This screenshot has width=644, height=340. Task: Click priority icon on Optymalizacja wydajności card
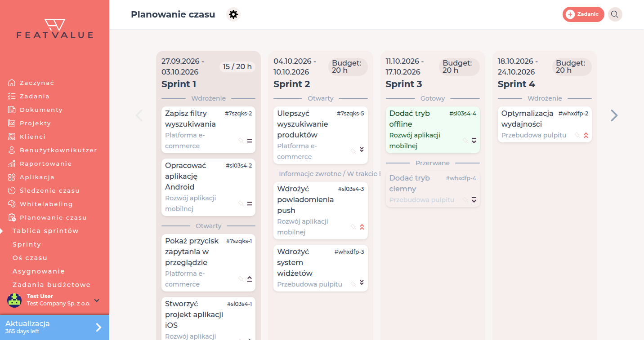[x=586, y=135]
